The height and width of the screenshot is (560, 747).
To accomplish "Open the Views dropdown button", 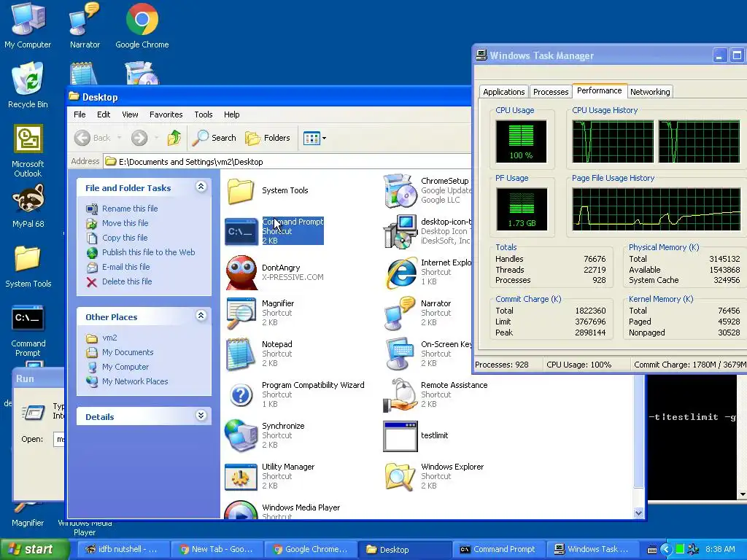I will (314, 138).
